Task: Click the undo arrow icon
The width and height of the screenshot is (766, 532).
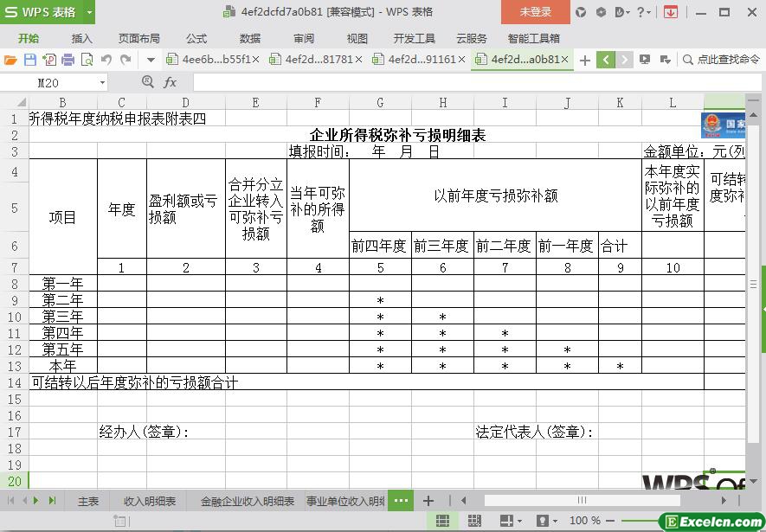Action: 106,60
